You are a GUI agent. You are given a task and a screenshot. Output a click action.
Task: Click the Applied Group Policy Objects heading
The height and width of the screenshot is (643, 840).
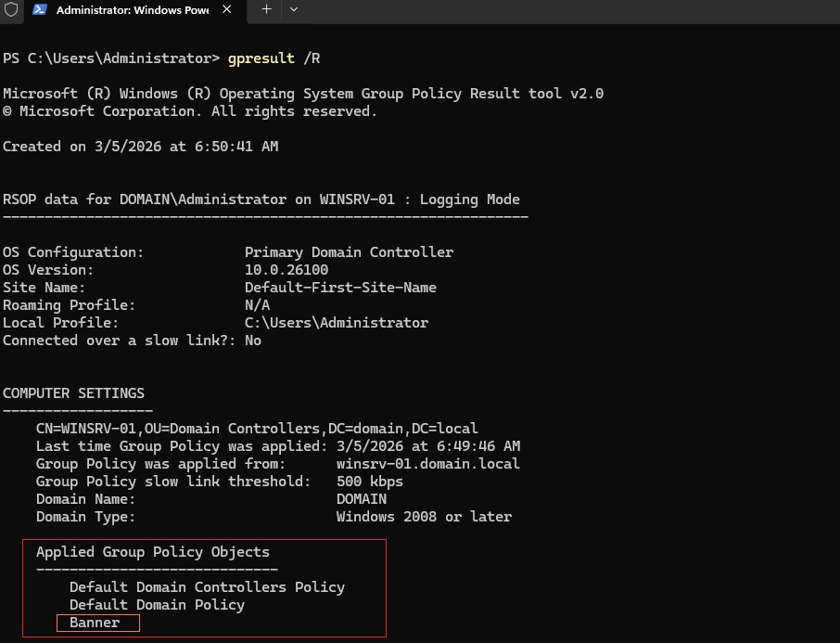tap(153, 552)
